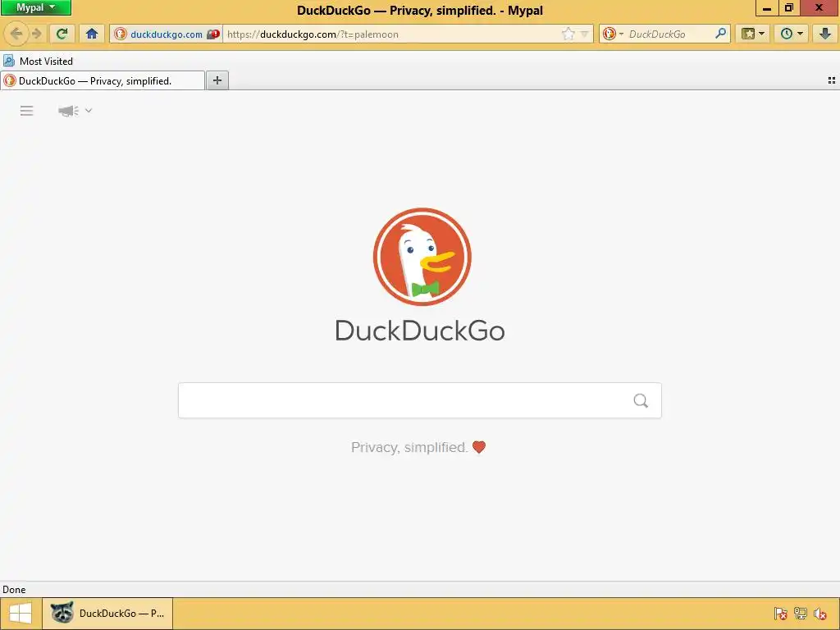
Task: Open the bookmarks menu button
Action: click(753, 34)
